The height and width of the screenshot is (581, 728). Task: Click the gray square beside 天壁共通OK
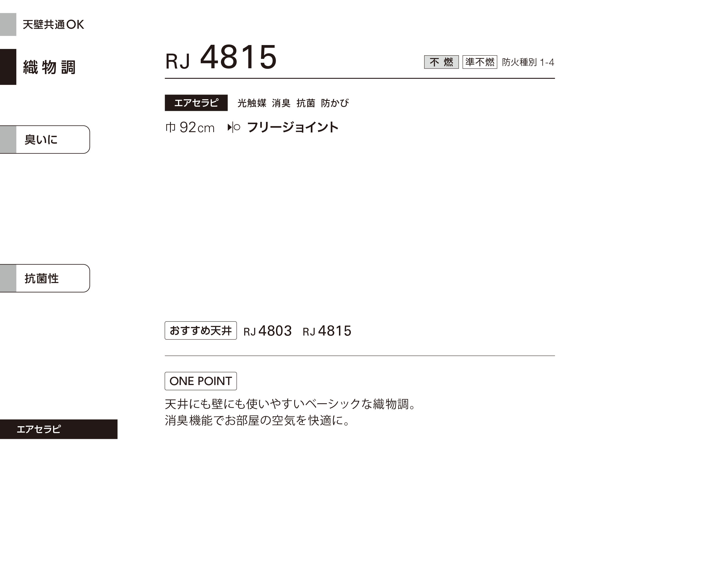(x=8, y=24)
